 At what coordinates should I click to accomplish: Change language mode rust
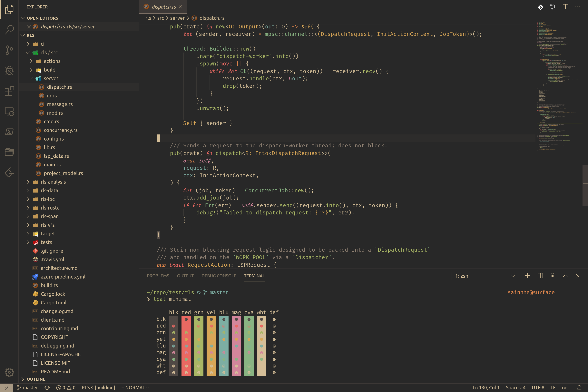566,387
